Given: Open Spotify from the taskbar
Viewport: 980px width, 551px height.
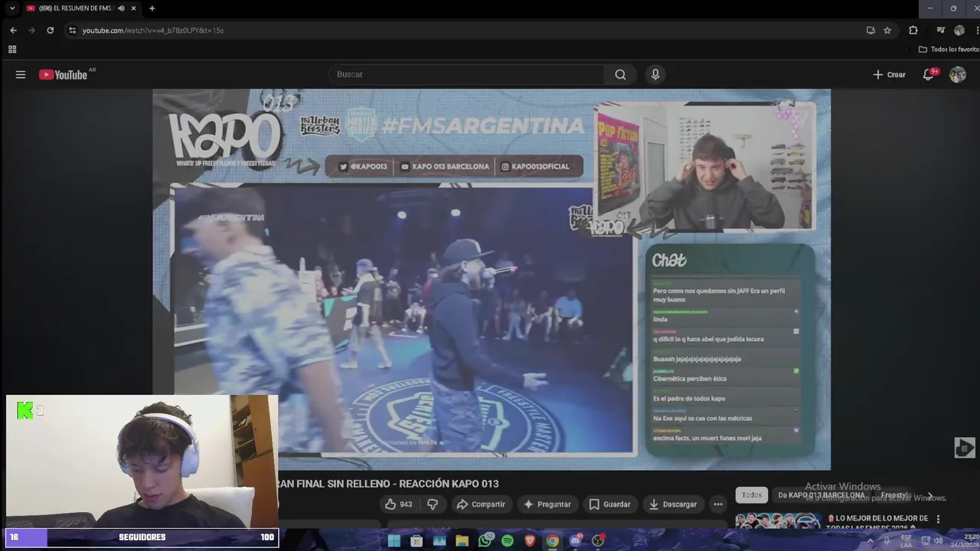Looking at the screenshot, I should [507, 541].
